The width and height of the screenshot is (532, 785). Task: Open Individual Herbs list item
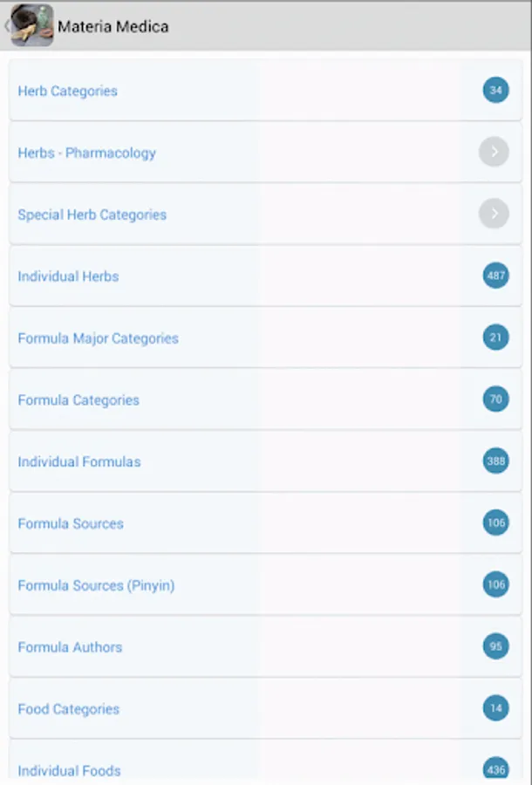coord(68,276)
